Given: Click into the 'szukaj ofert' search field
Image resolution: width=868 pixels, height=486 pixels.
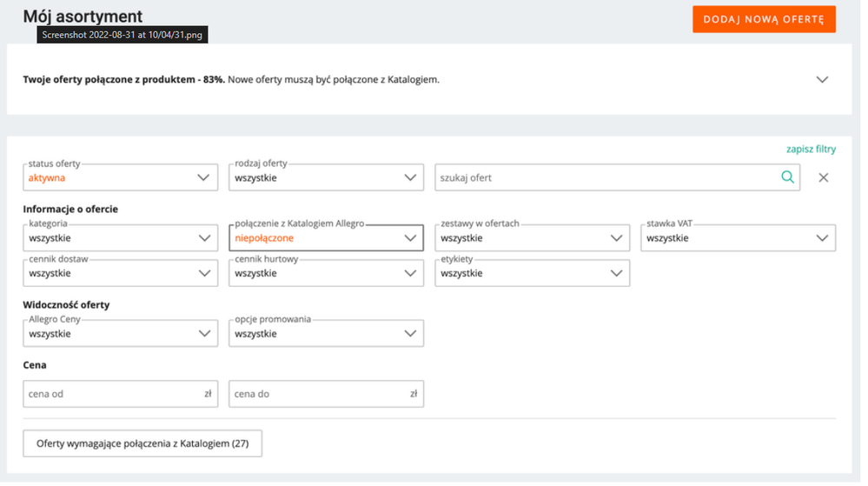Looking at the screenshot, I should coord(606,178).
